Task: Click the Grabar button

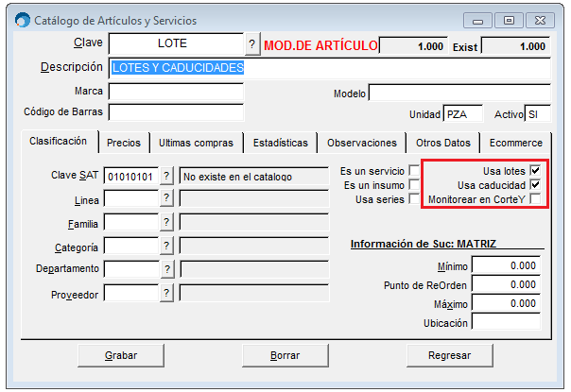Action: click(121, 355)
